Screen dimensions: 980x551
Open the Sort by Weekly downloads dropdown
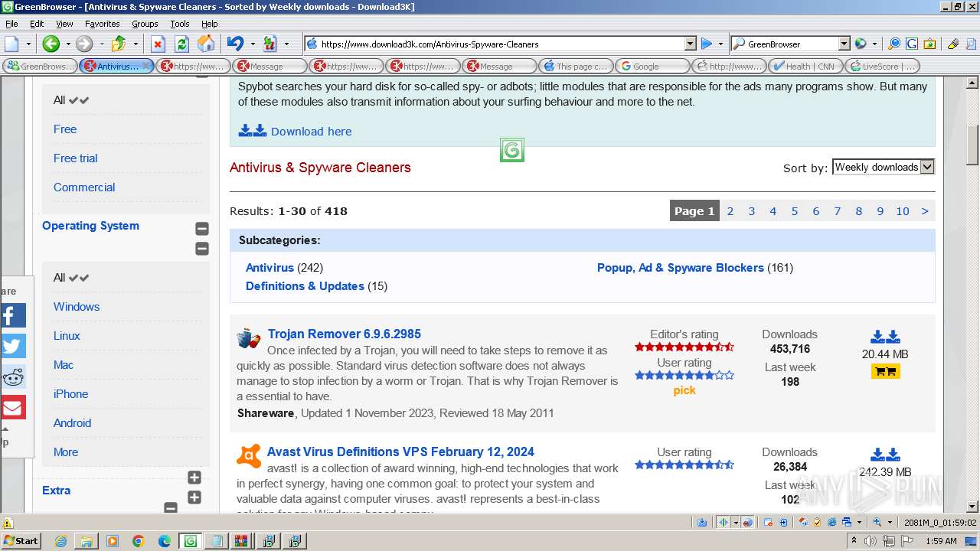tap(884, 167)
